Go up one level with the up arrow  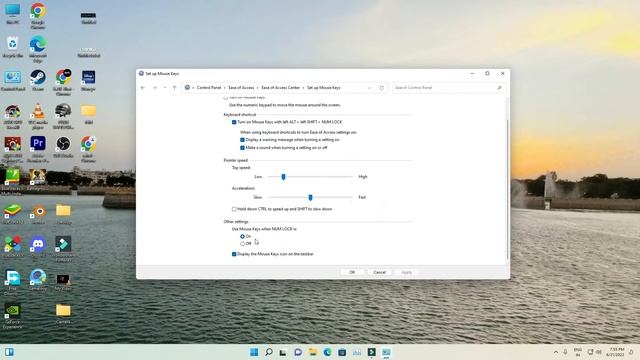tap(174, 88)
